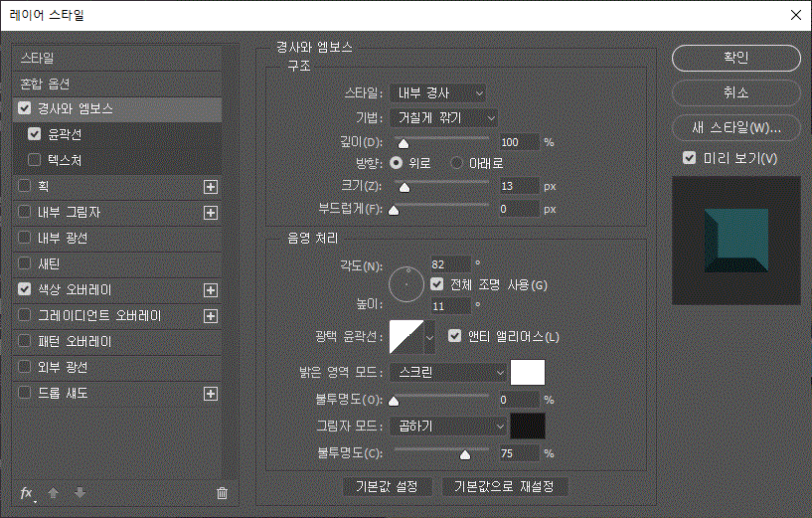Click the shadow 불투명도(C) slider handle
Viewport: 812px width, 518px height.
pos(465,454)
